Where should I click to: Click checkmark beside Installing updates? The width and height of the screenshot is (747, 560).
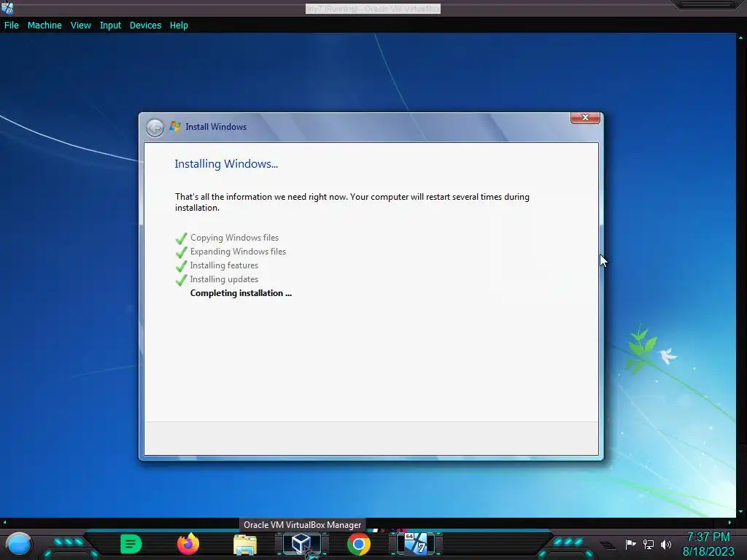tap(181, 280)
